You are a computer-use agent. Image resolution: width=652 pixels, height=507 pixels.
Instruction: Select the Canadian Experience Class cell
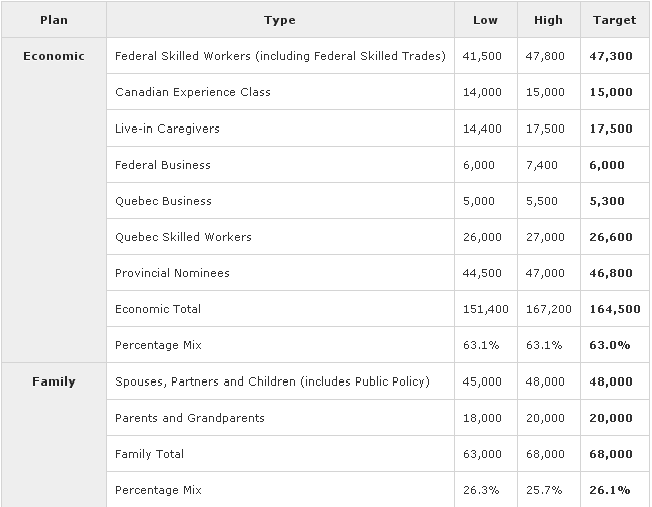[x=193, y=92]
